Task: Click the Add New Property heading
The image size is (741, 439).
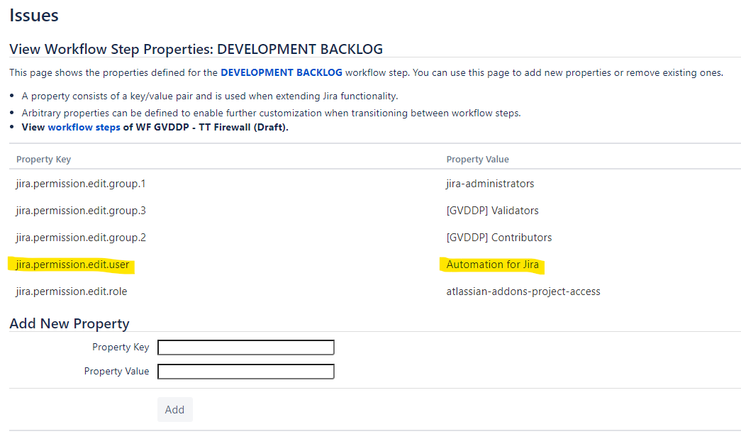Action: [69, 324]
